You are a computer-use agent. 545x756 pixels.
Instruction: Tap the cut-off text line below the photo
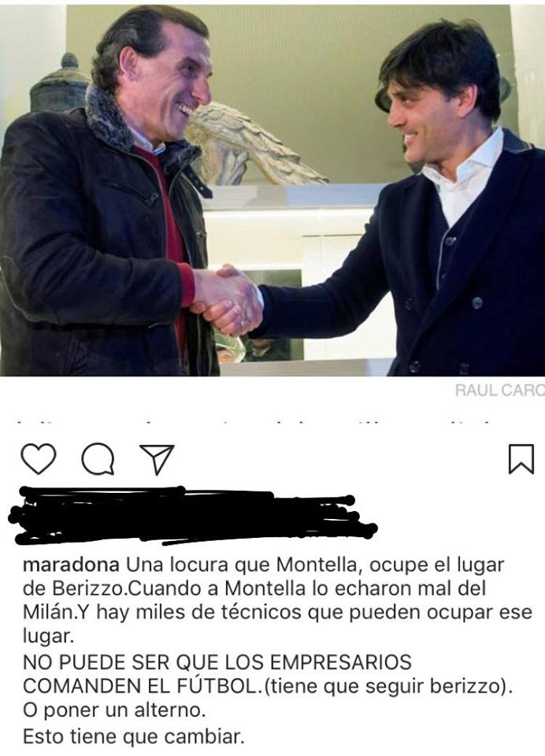click(x=254, y=423)
